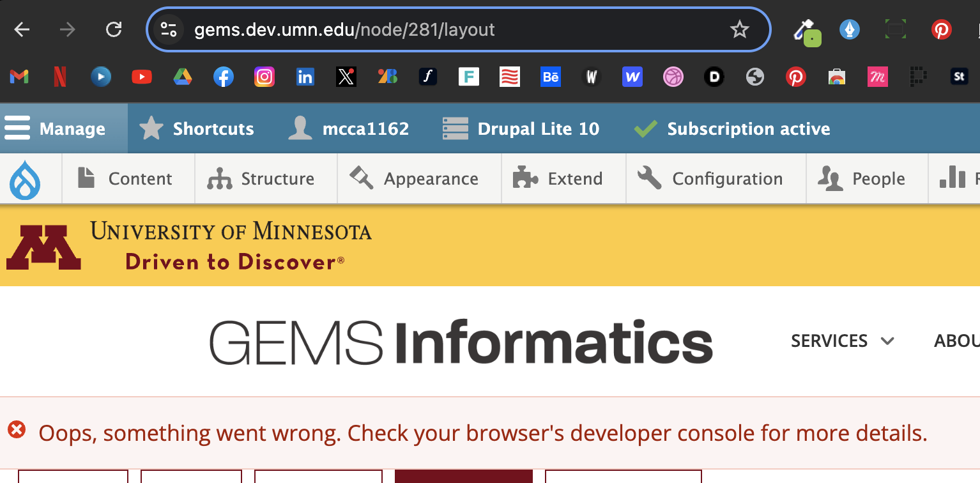Open the Drupal Lite 10 menu
Screen dimensions: 980x483
pos(521,129)
